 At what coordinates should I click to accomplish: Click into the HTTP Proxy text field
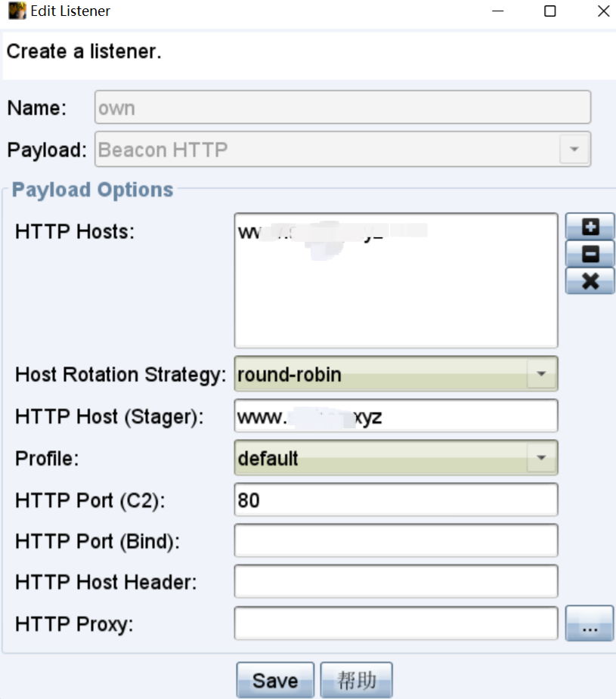[x=395, y=623]
